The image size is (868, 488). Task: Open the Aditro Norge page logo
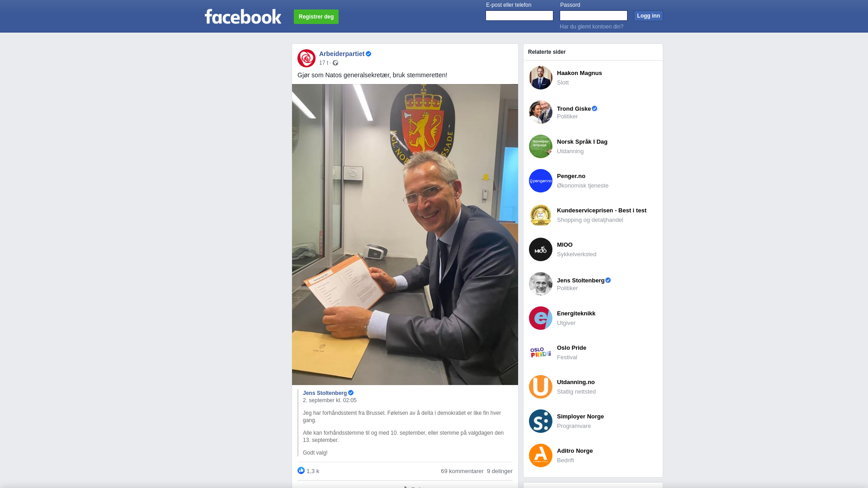[541, 455]
